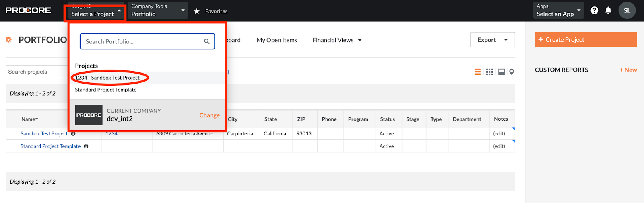Collapse the Select a Project dropdown

click(x=96, y=13)
